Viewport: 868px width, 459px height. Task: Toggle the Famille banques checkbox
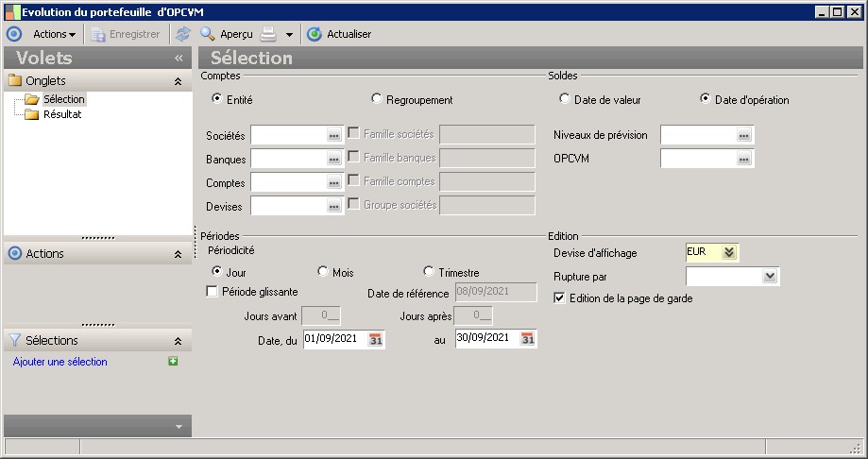coord(353,157)
